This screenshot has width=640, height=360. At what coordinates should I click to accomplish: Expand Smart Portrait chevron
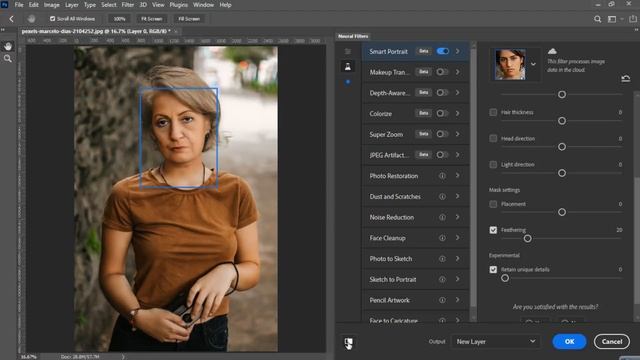pos(458,51)
